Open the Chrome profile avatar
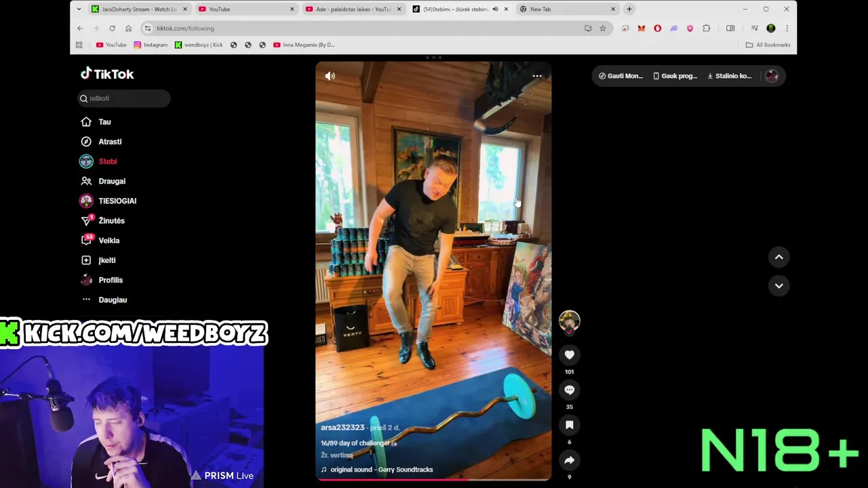Viewport: 868px width, 488px height. (770, 28)
